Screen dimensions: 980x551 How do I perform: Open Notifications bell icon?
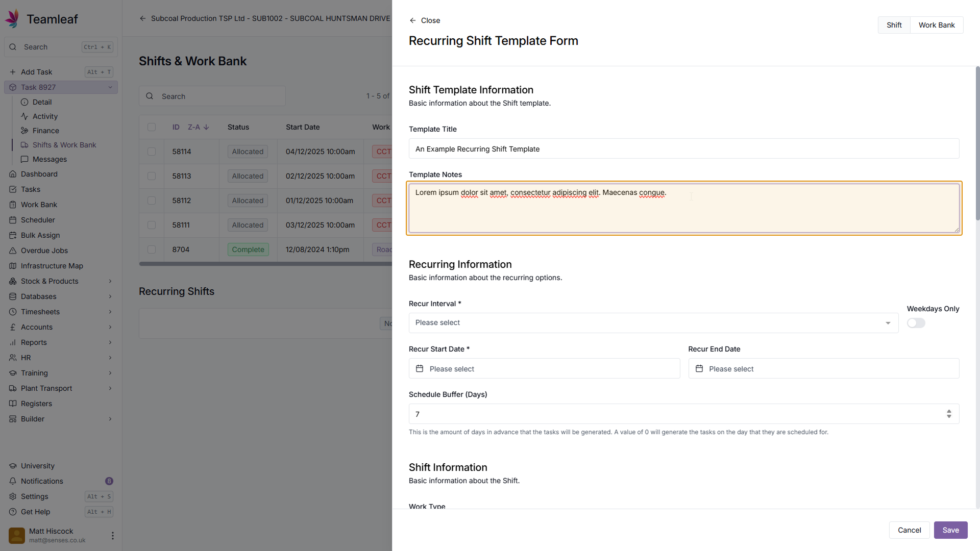(x=13, y=481)
